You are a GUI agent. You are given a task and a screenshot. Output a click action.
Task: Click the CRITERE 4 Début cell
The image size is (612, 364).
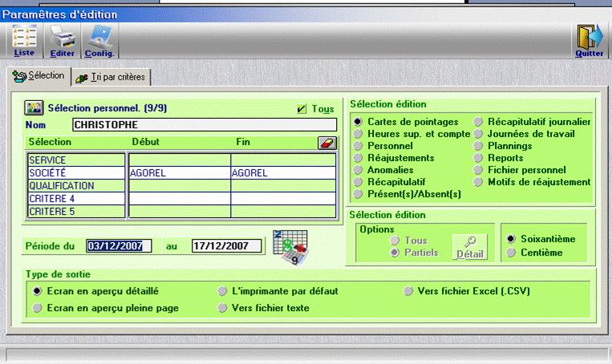(180, 199)
